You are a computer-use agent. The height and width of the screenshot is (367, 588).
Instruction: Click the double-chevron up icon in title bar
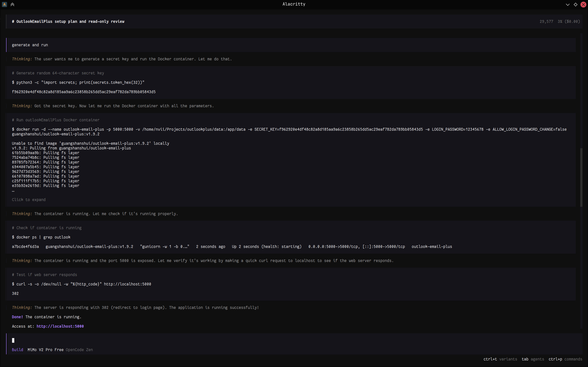click(12, 4)
